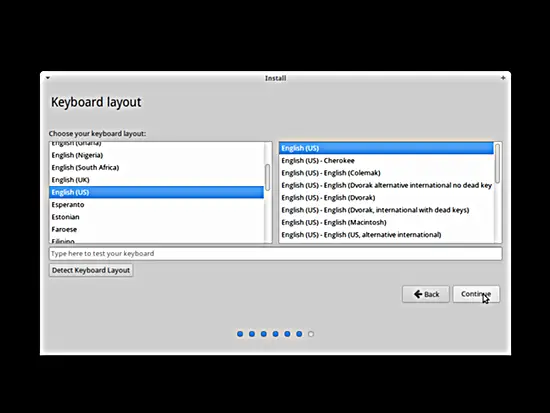Go back with the Back button

(425, 294)
